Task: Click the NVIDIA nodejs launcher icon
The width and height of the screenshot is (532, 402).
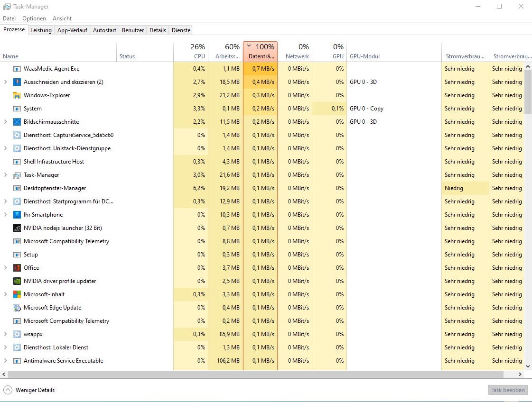Action: (17, 228)
